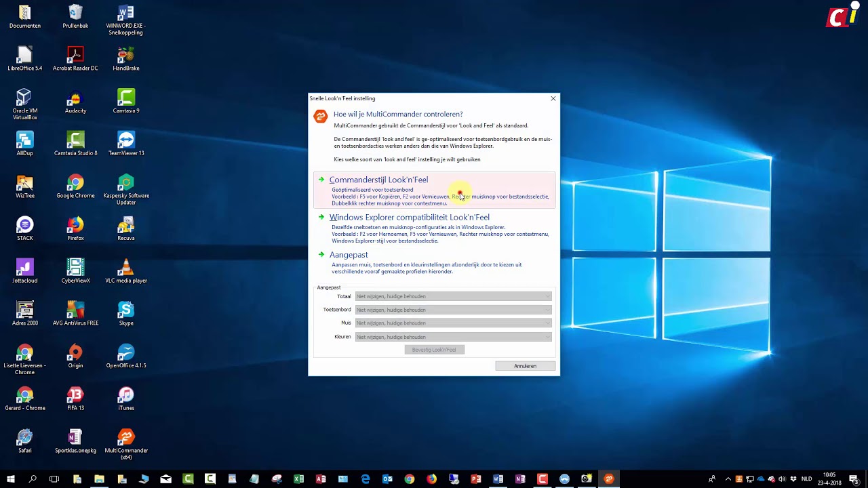Open Acrobat Reader DC desktop icon
Screen dimensions: 868x488
pos(75,59)
